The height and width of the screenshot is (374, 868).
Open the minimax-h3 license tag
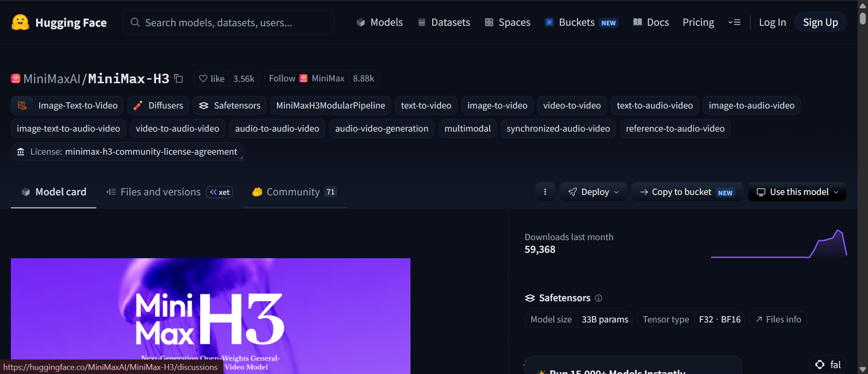(127, 151)
